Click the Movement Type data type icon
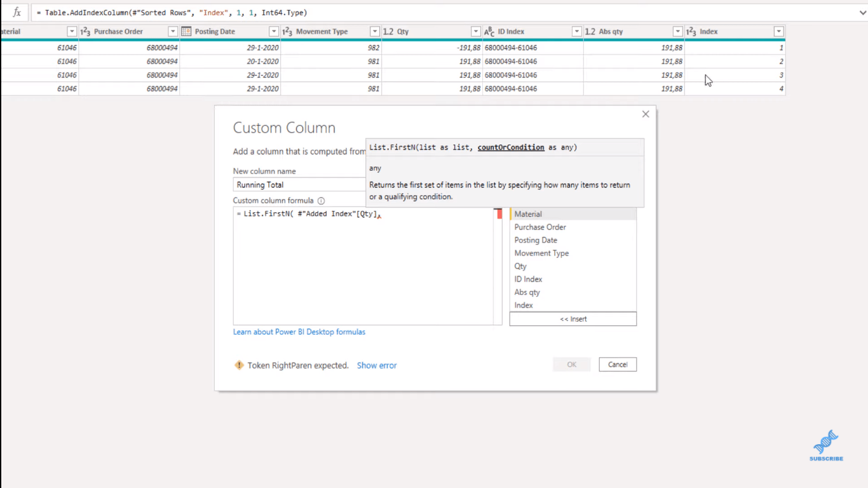868x488 pixels. coord(287,31)
